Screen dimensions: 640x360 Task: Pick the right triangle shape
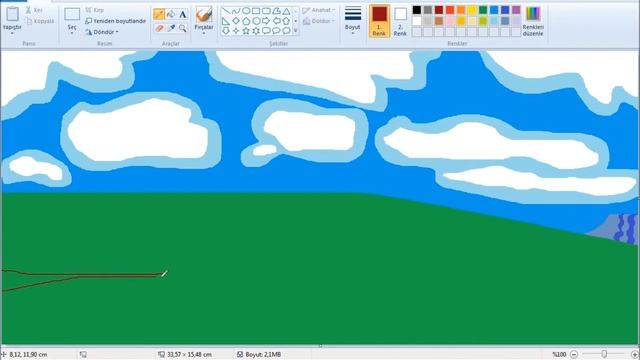coord(226,21)
